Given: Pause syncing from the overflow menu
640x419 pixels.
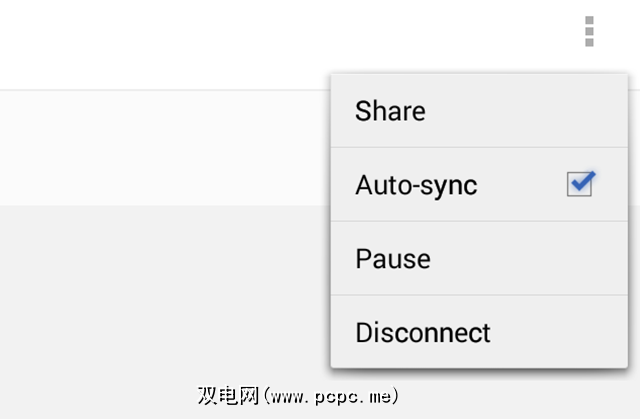Looking at the screenshot, I should (x=393, y=259).
